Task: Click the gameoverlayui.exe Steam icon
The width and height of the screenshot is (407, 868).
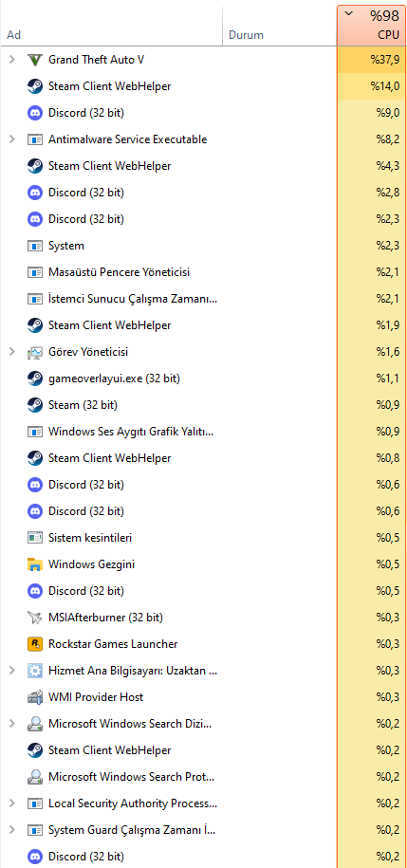Action: (35, 379)
